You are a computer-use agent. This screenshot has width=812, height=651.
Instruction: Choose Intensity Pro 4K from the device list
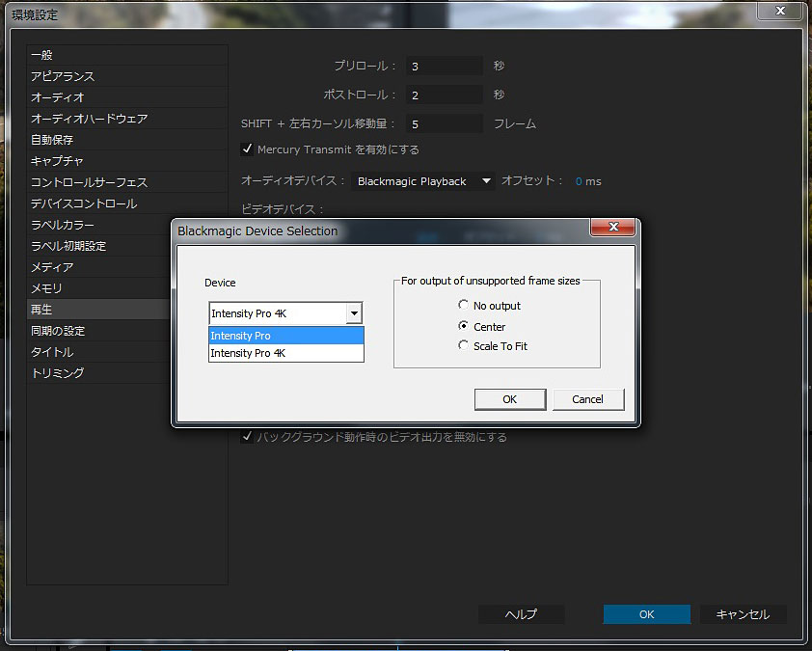click(286, 353)
